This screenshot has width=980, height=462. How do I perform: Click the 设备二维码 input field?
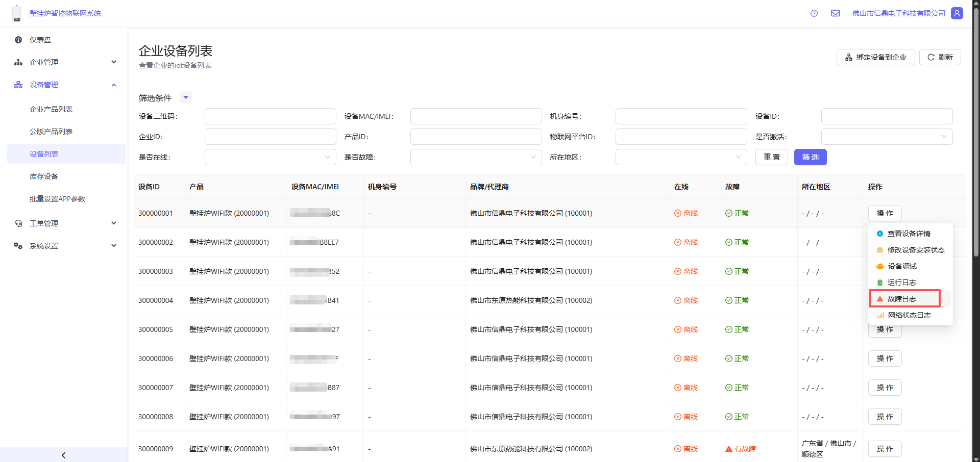tap(270, 116)
